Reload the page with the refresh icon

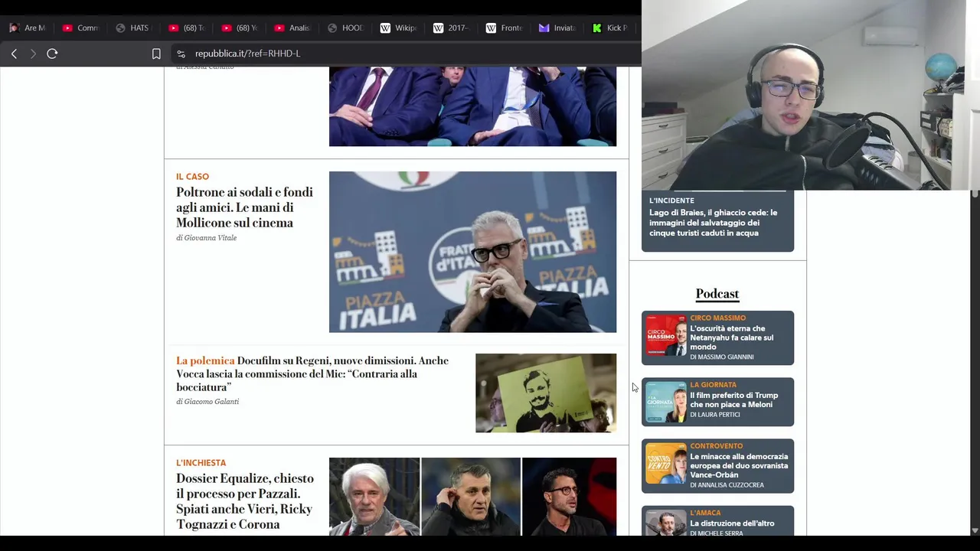coord(52,54)
